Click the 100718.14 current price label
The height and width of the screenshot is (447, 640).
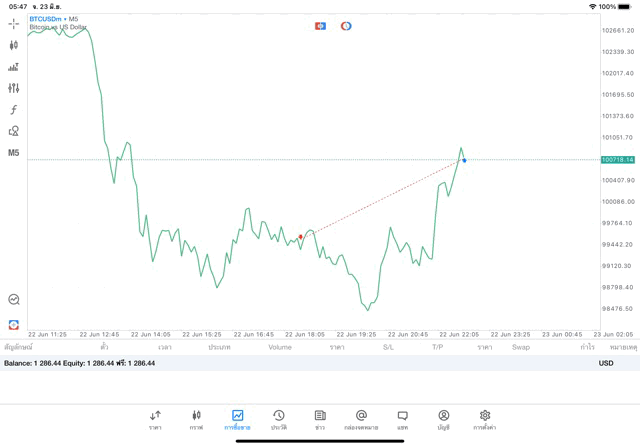[618, 160]
